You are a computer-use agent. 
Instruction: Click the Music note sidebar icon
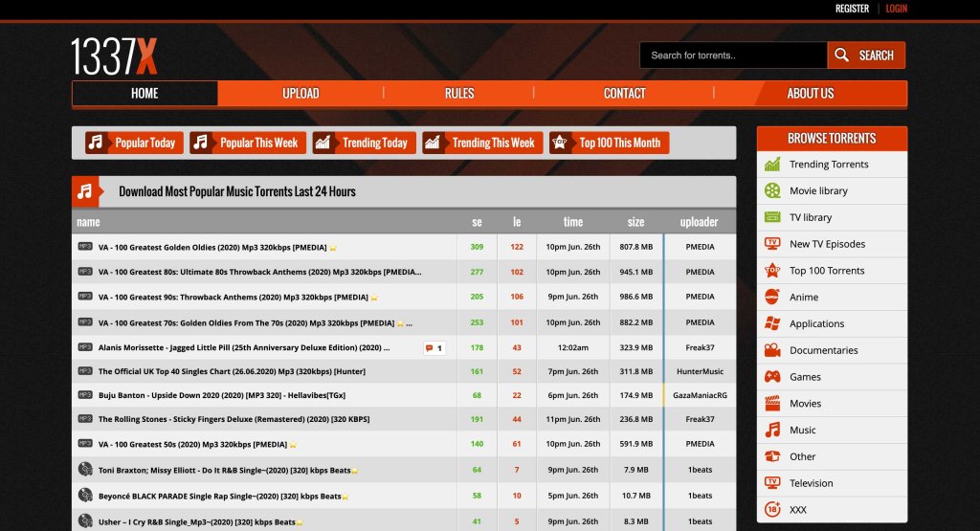[x=772, y=431]
